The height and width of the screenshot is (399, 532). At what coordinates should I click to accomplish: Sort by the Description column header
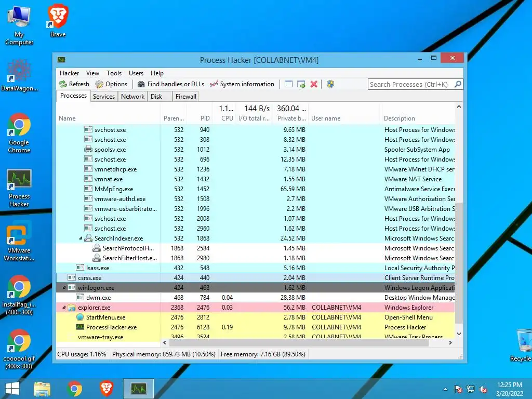click(x=418, y=118)
